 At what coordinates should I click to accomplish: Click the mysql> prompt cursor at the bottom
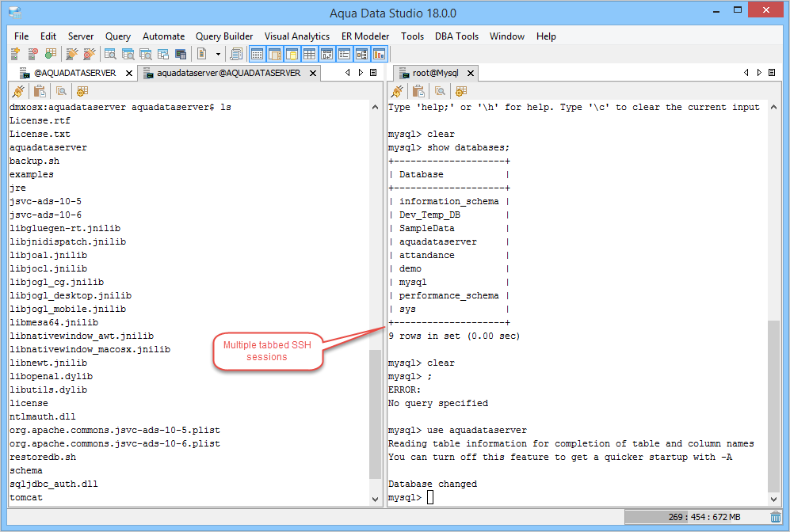[429, 497]
